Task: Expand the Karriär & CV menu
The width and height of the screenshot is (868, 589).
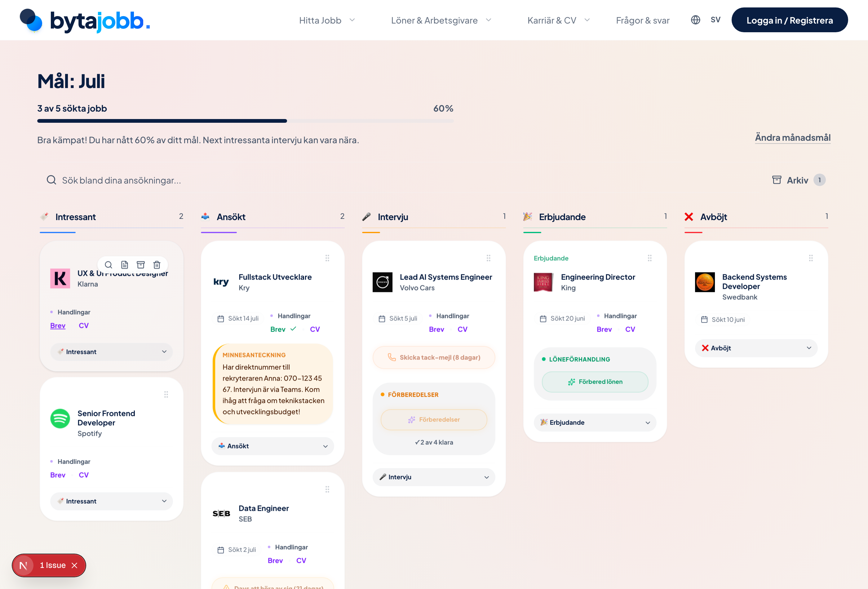Action: point(559,20)
